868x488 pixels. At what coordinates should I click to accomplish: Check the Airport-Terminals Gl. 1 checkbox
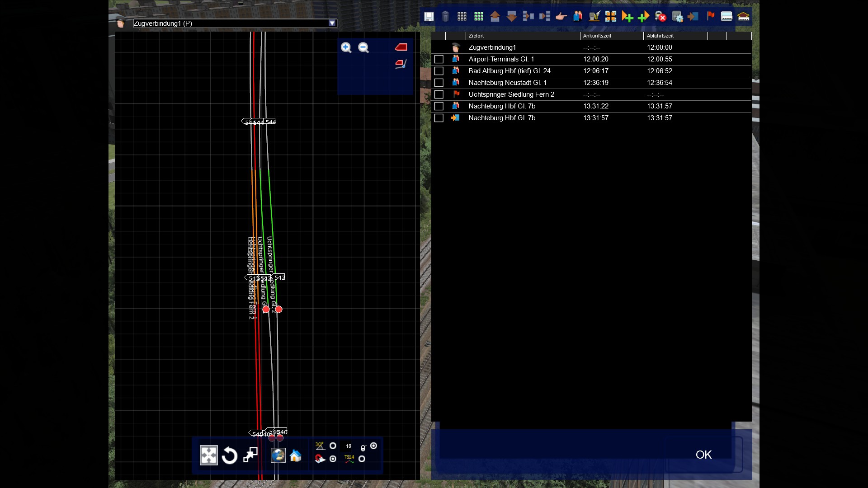[439, 59]
